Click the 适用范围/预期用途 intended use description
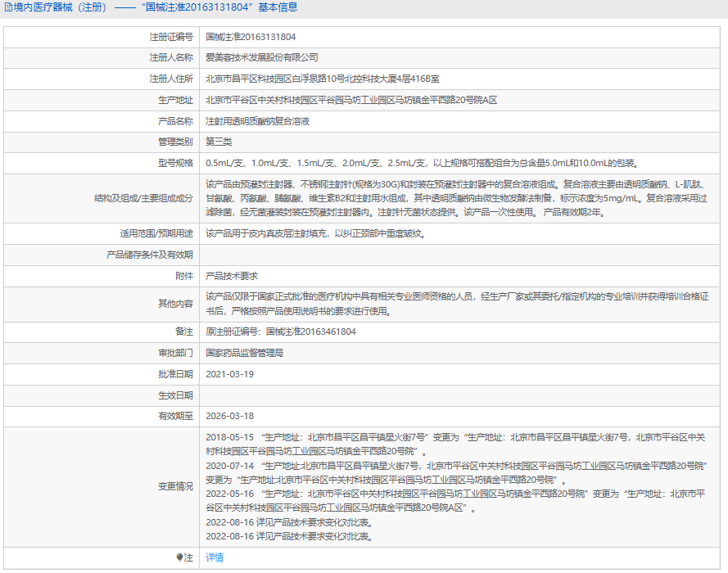Screen dimensions: 728x573 pos(315,233)
